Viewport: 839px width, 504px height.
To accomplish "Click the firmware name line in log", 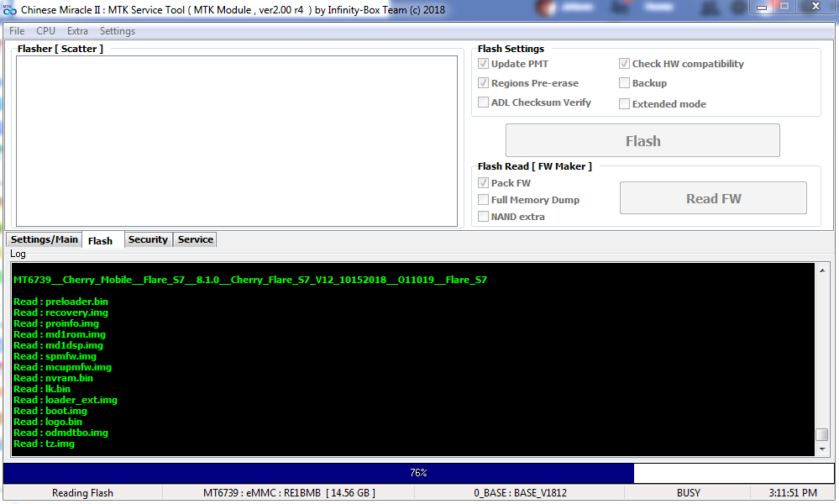I will [x=250, y=280].
